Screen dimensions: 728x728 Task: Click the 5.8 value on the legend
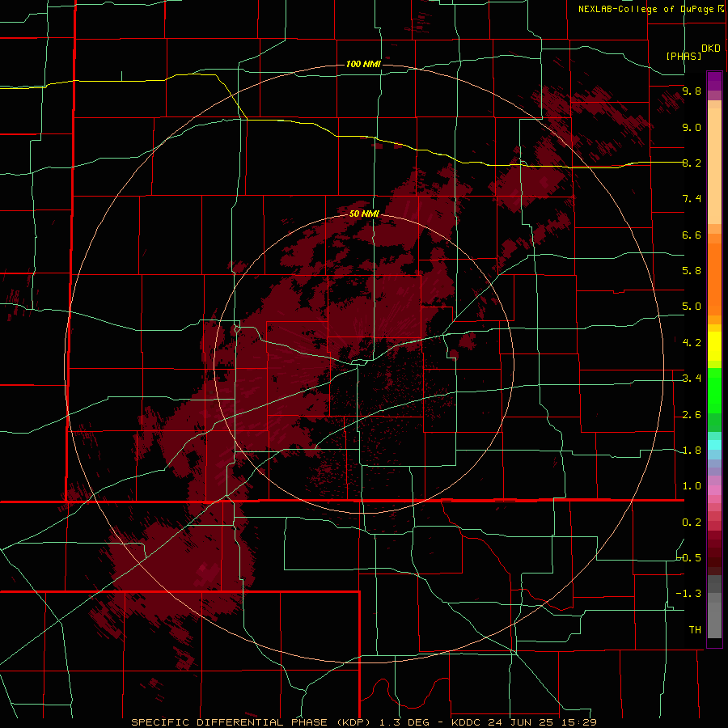[692, 271]
